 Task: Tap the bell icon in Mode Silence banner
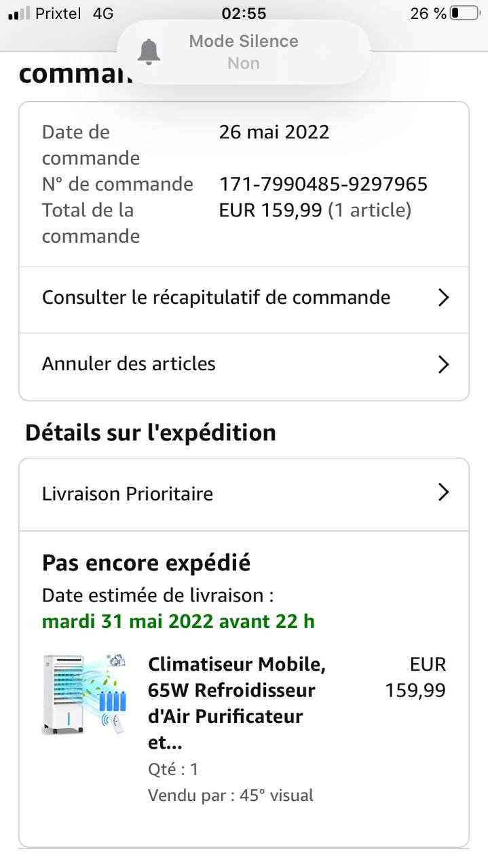(x=149, y=52)
